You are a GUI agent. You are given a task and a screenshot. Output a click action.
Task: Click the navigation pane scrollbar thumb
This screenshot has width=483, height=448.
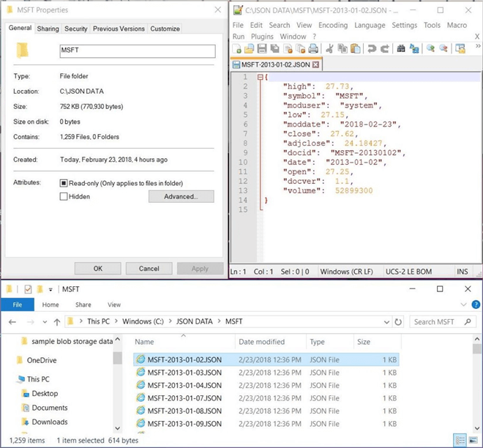point(117,358)
